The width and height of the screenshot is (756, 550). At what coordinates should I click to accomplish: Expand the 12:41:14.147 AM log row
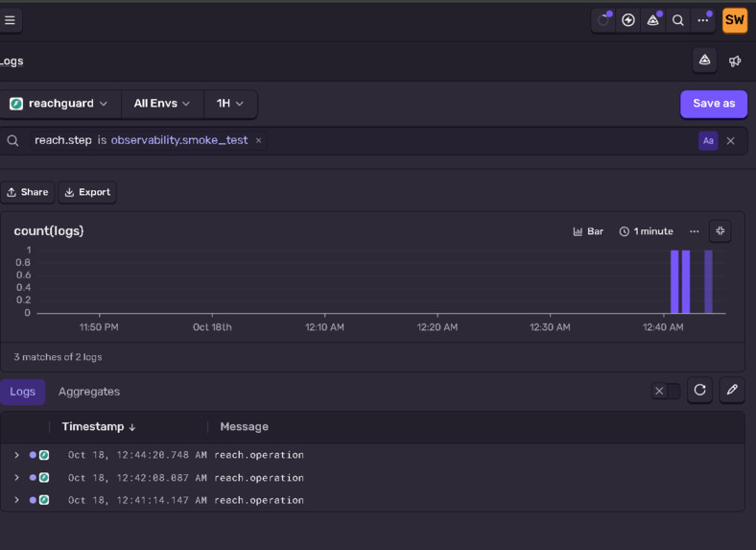(17, 500)
